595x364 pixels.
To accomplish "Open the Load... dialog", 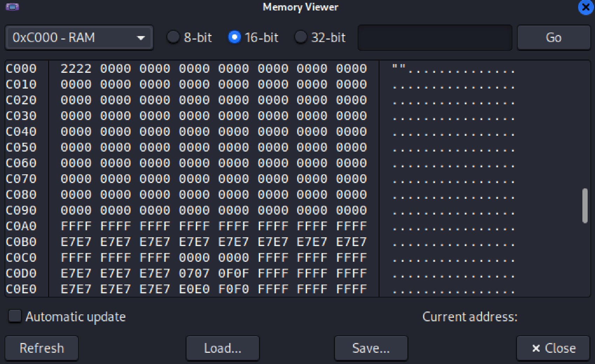I will (x=223, y=348).
